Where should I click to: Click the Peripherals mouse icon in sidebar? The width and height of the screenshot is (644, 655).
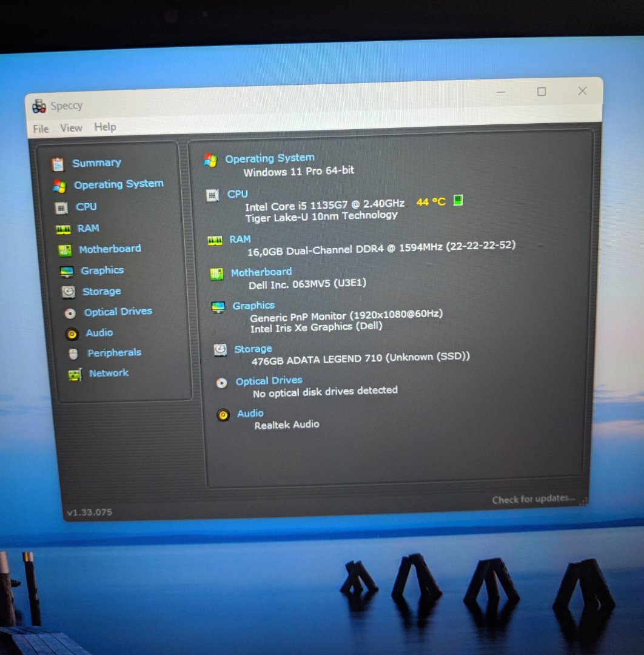click(73, 354)
